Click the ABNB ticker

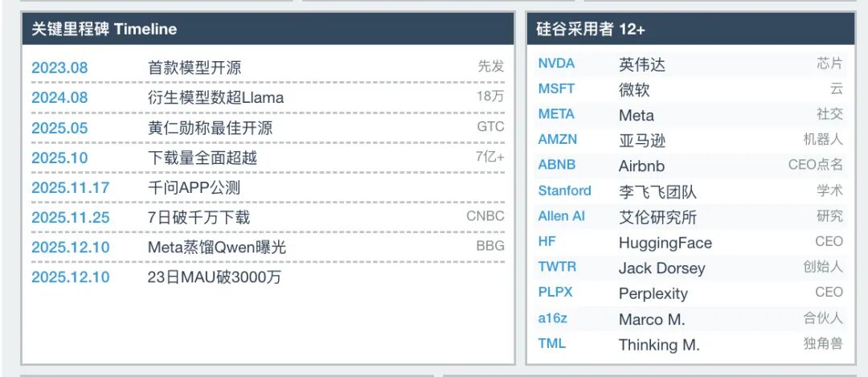coord(557,165)
